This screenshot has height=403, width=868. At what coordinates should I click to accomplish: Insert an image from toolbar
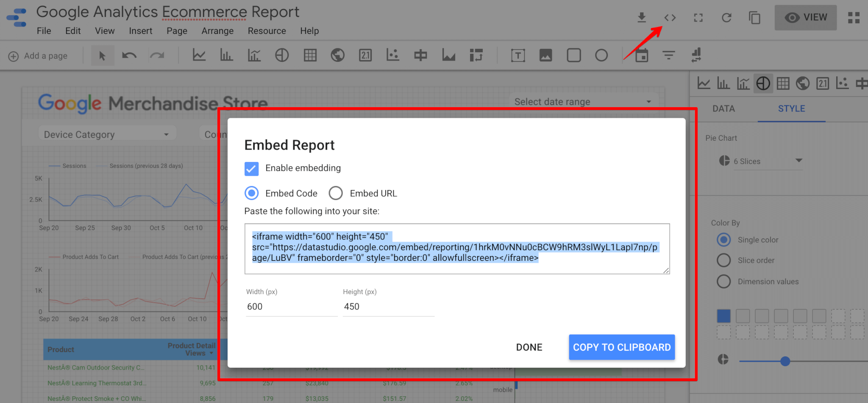point(545,55)
